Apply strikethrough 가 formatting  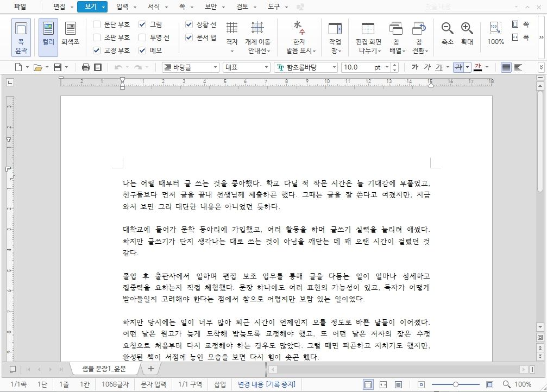click(x=458, y=67)
